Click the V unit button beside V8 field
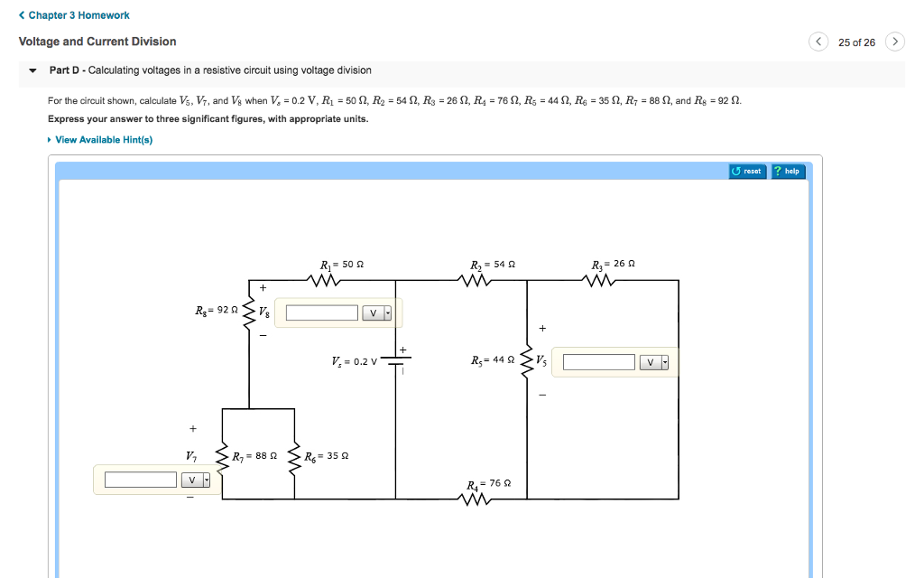The height and width of the screenshot is (578, 924). pyautogui.click(x=373, y=312)
